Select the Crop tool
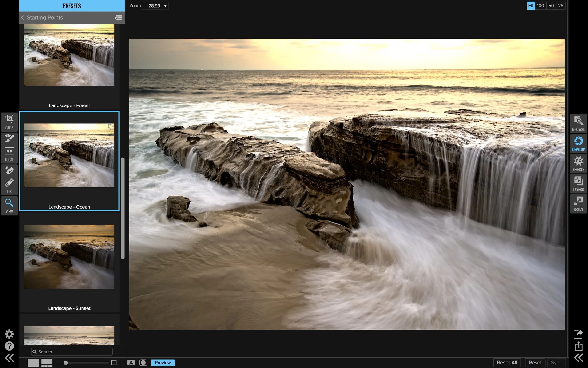 tap(9, 122)
